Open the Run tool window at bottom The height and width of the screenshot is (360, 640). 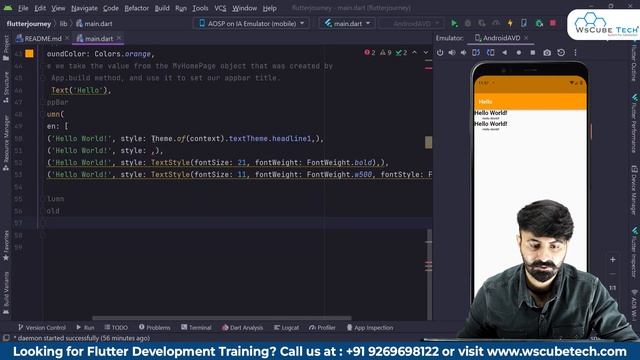85,327
